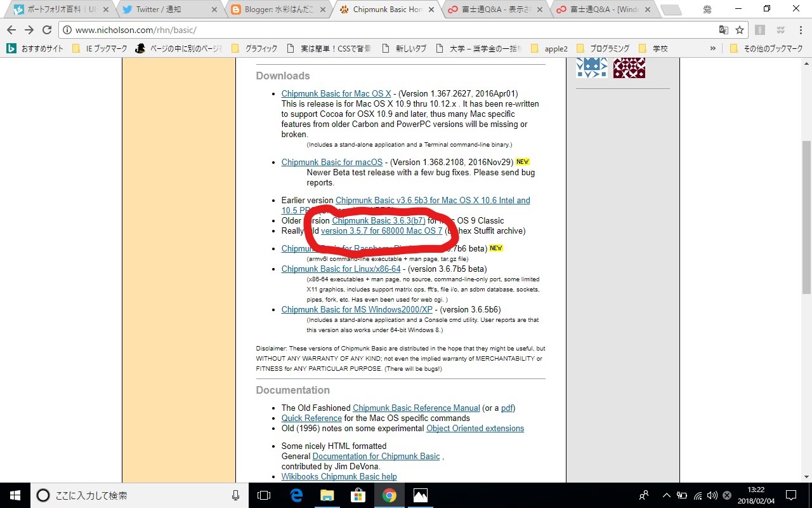Click the Wi-Fi network tray icon

[x=698, y=495]
